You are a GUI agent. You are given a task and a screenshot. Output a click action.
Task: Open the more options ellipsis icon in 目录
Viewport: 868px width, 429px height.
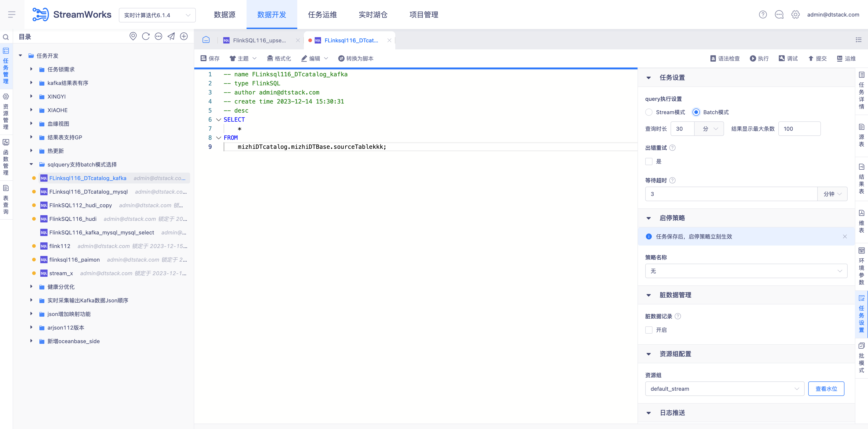[x=158, y=36]
